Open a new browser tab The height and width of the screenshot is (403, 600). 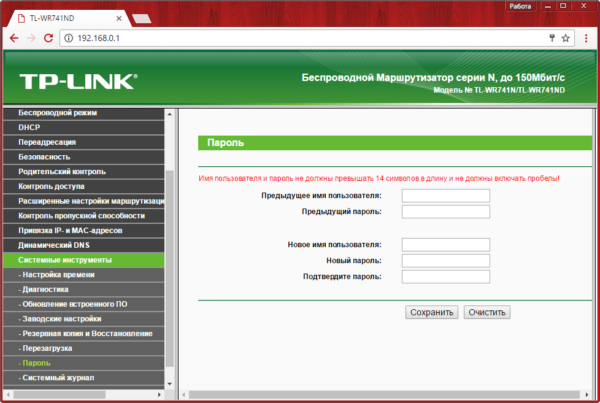(142, 18)
